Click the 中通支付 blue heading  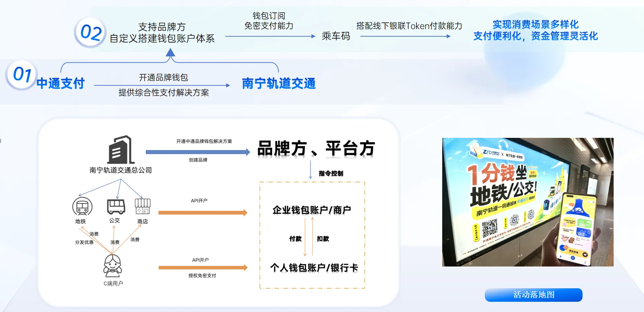[60, 83]
